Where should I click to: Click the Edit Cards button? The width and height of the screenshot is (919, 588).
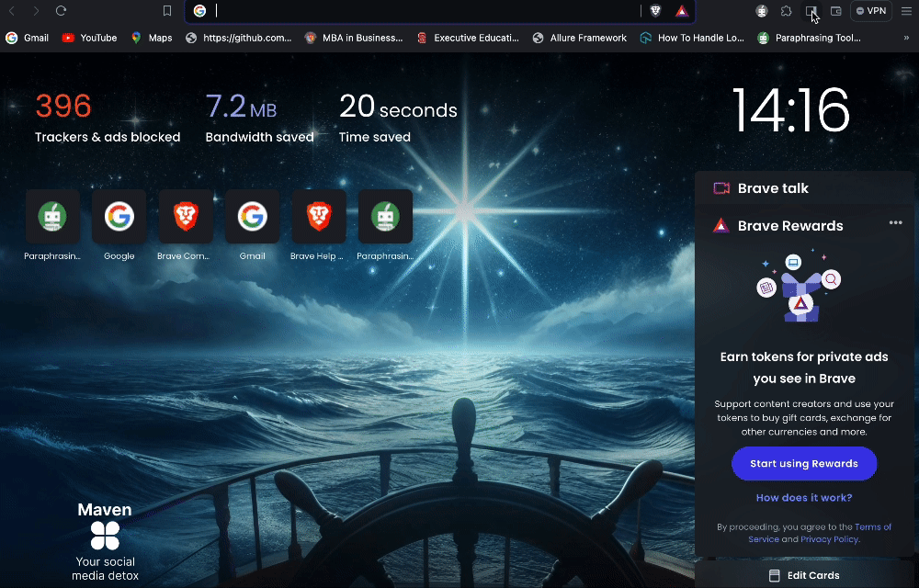pos(804,575)
